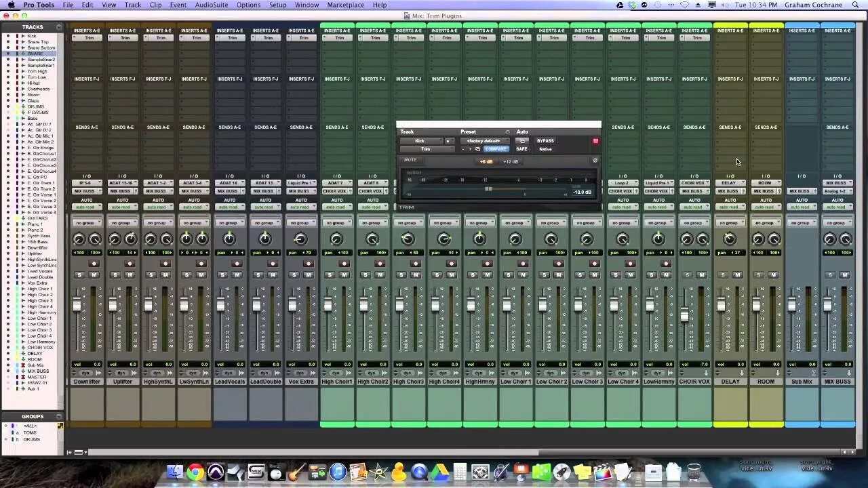Open the Marketplace menu
The image size is (868, 488).
pos(346,5)
